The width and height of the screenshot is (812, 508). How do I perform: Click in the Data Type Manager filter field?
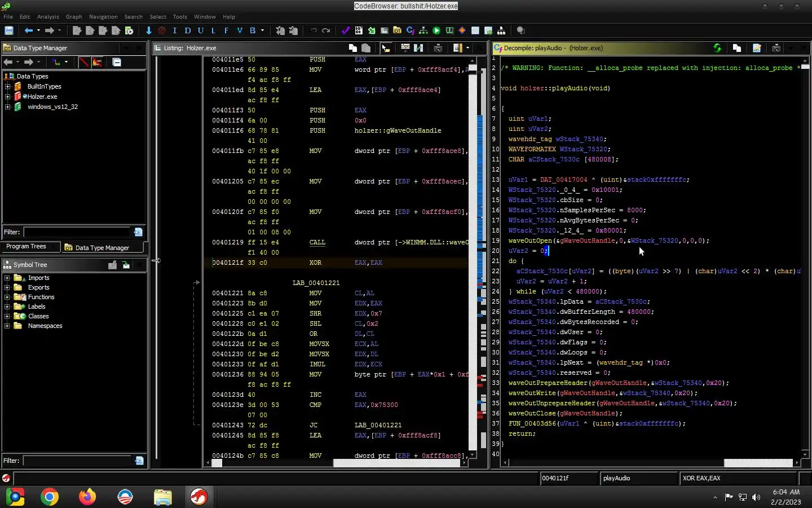[x=77, y=232]
